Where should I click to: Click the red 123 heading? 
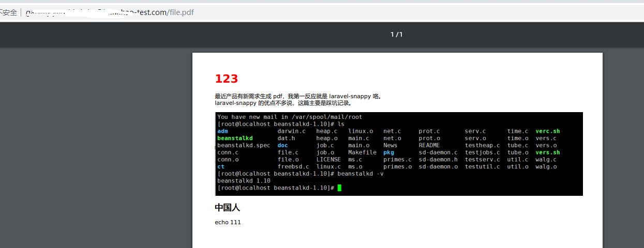(x=226, y=79)
